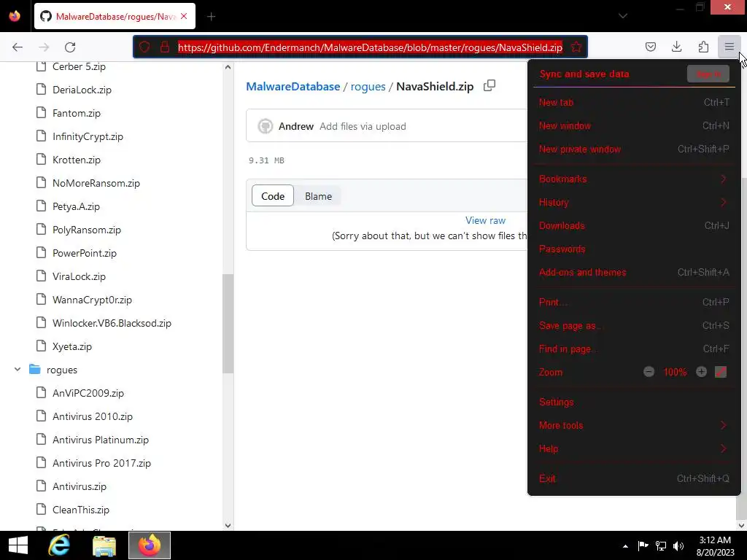Copy the NavaShield.zip file path
747x560 pixels.
point(489,86)
